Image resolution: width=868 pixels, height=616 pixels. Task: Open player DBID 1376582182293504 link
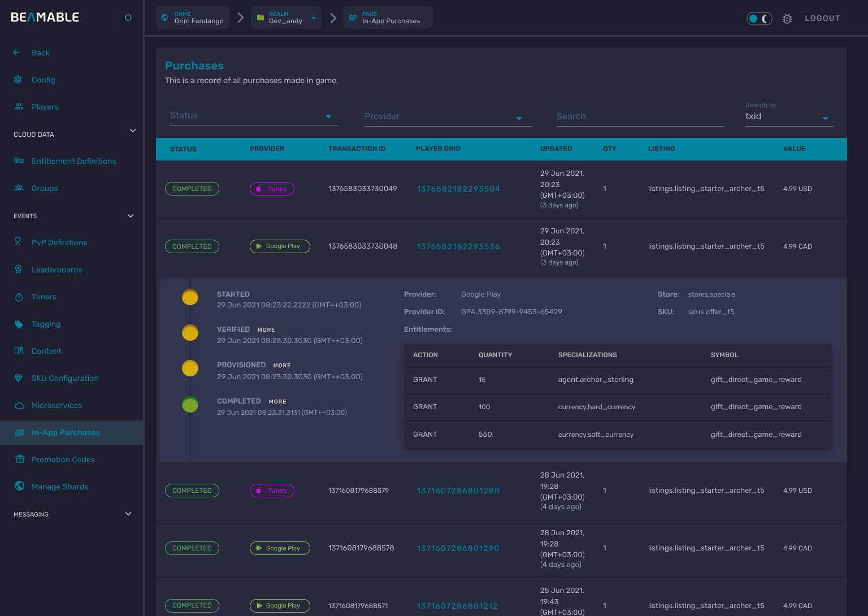458,189
